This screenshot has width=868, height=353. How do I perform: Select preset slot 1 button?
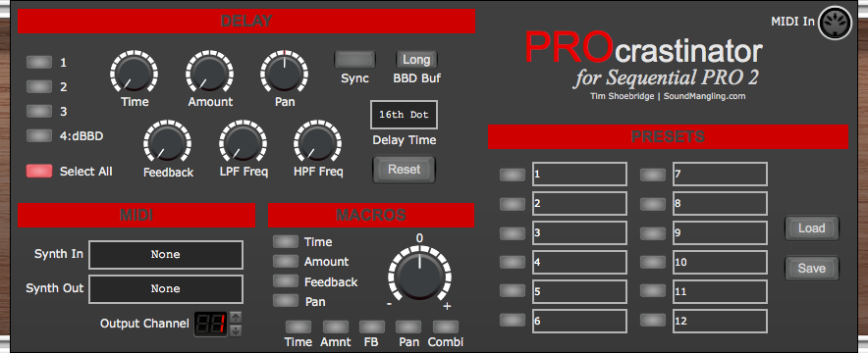[x=513, y=175]
